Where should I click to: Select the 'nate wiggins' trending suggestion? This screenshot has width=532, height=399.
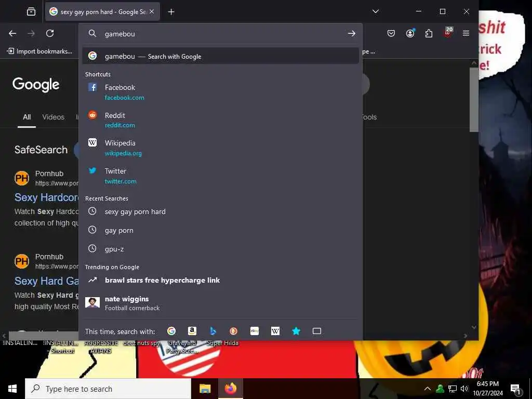click(220, 303)
